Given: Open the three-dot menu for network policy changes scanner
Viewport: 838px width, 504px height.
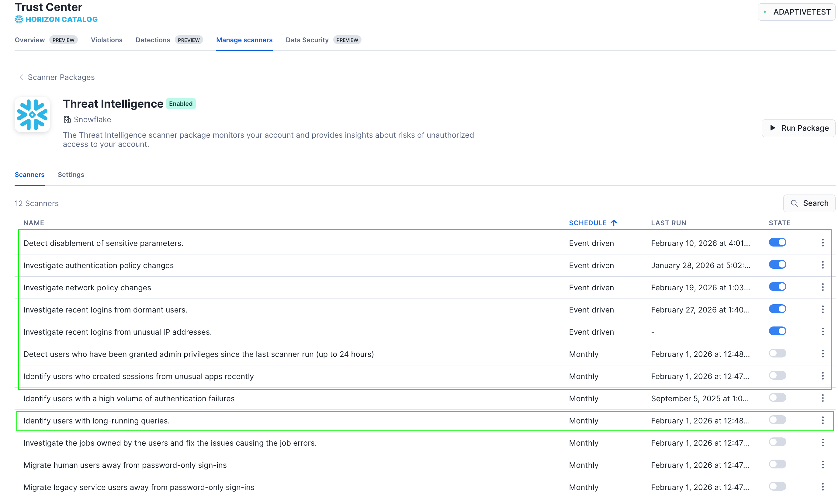Looking at the screenshot, I should (x=822, y=287).
